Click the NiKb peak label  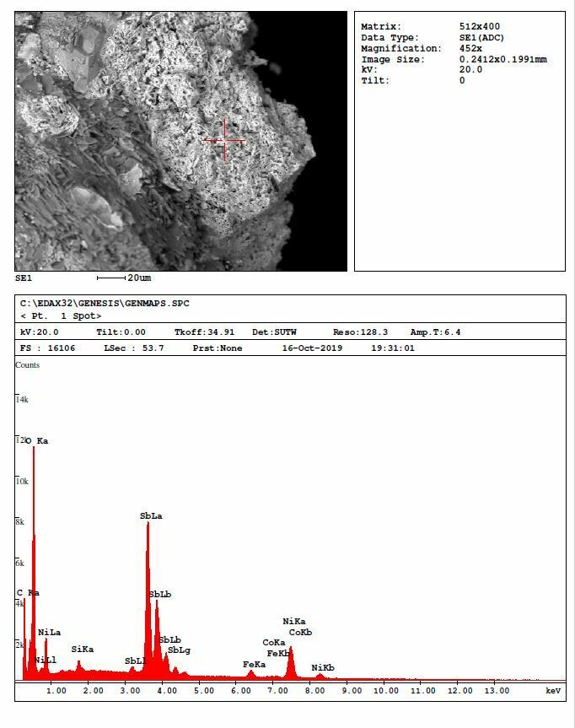click(323, 667)
